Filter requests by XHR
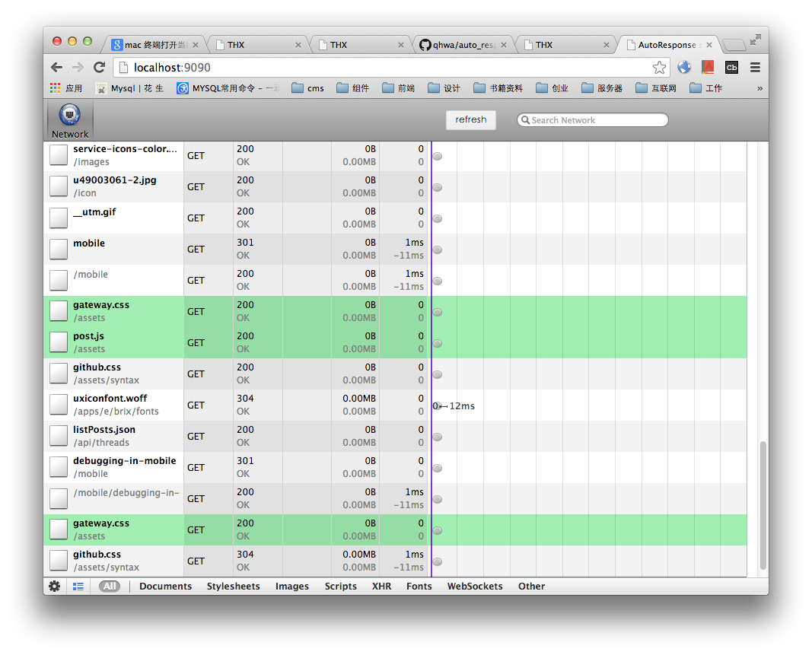The width and height of the screenshot is (812, 655). pyautogui.click(x=382, y=586)
